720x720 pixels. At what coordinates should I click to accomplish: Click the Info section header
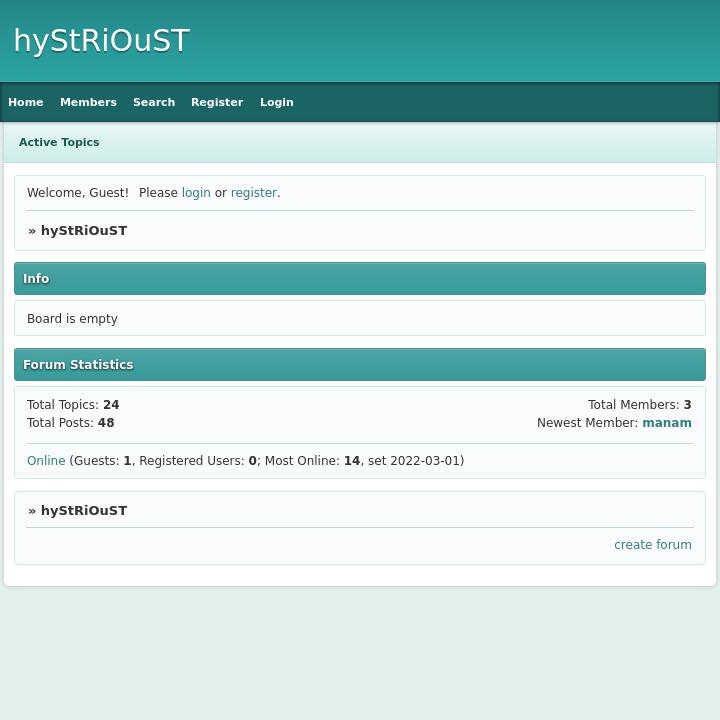click(x=36, y=279)
